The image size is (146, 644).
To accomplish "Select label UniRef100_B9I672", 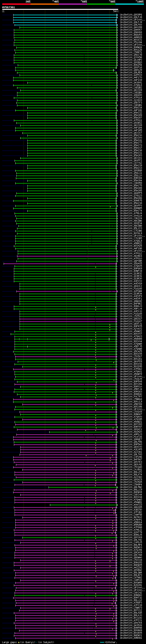I will [x=131, y=40].
